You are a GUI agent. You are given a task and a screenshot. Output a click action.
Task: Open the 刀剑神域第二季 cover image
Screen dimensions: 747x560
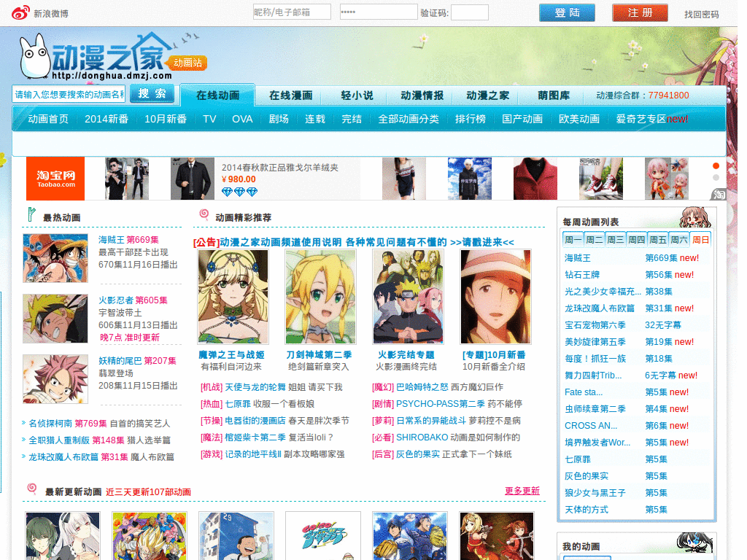click(x=321, y=297)
